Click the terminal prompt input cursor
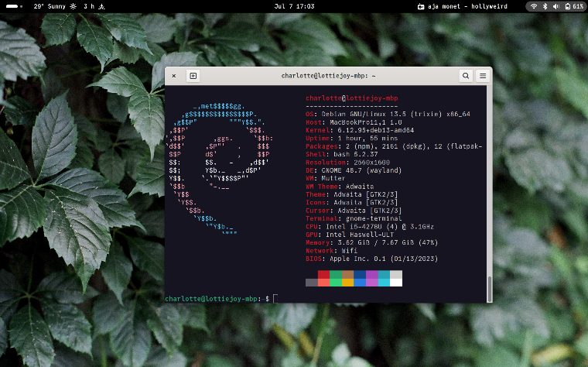The height and width of the screenshot is (367, 588). click(x=275, y=299)
